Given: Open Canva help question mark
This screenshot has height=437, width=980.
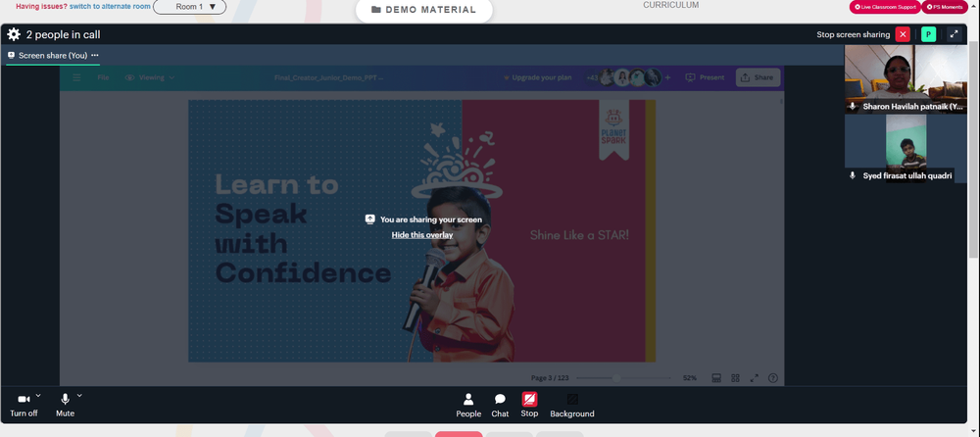Looking at the screenshot, I should click(x=773, y=377).
